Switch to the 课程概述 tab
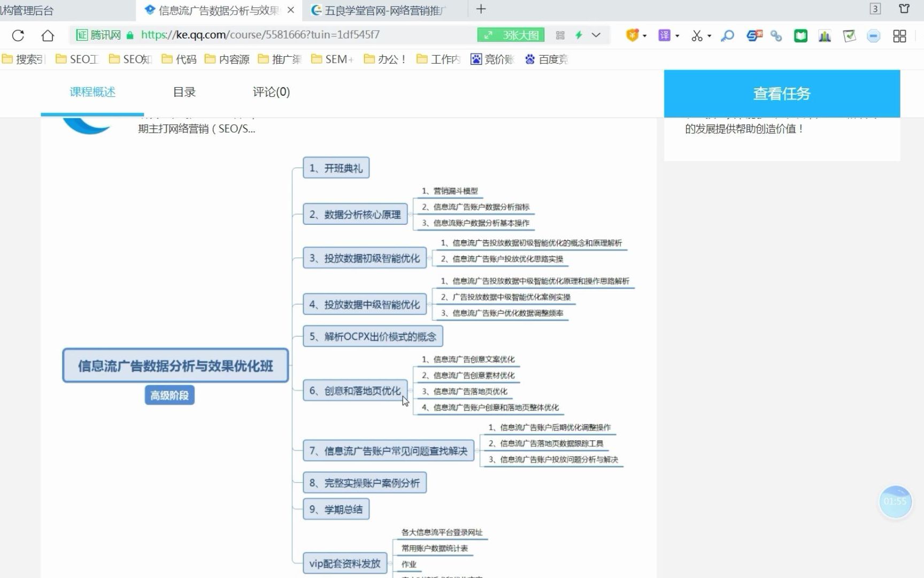Image resolution: width=924 pixels, height=578 pixels. 93,92
